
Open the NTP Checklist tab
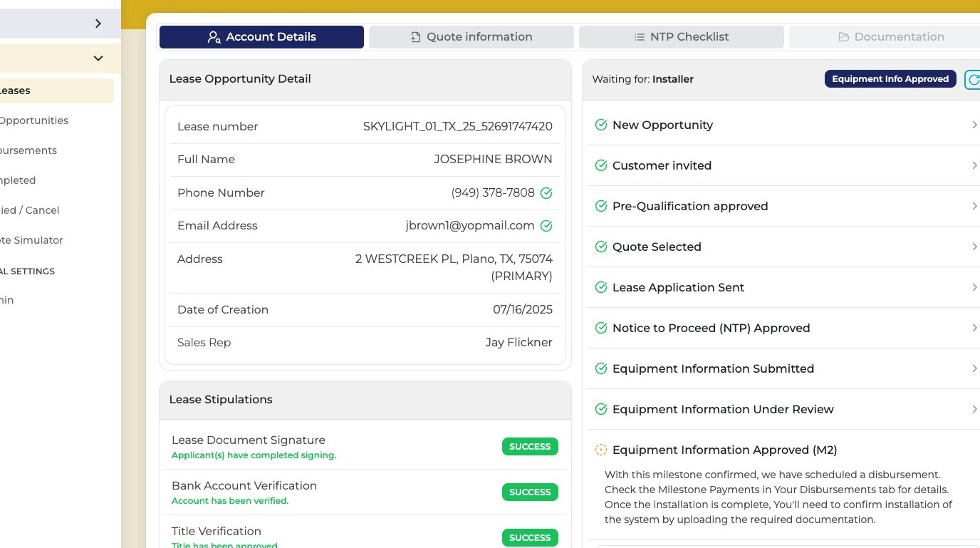coord(682,37)
